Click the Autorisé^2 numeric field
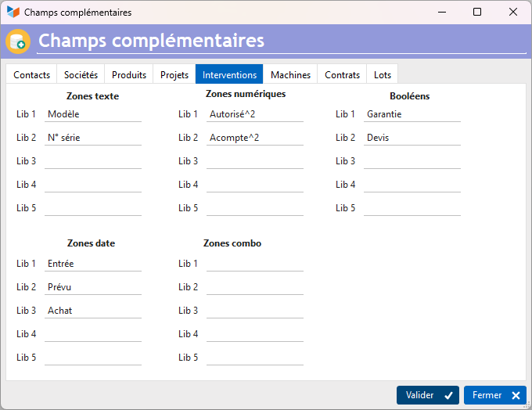The height and width of the screenshot is (410, 532). (x=255, y=114)
